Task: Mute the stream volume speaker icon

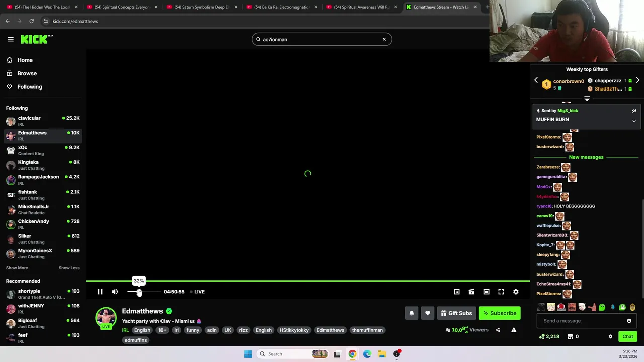Action: coord(115,292)
